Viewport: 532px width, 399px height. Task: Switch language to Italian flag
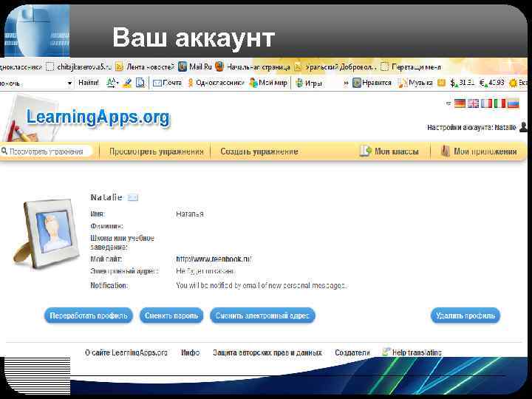tap(499, 103)
